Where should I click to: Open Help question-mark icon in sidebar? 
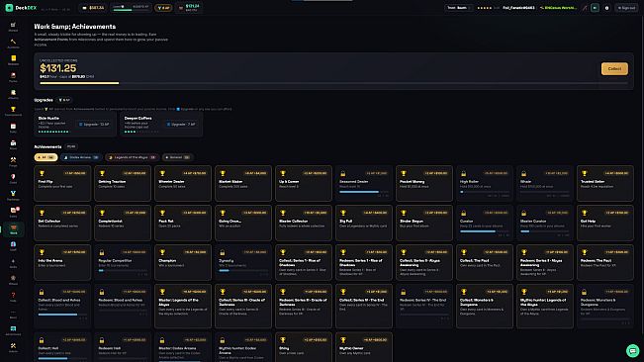13,297
